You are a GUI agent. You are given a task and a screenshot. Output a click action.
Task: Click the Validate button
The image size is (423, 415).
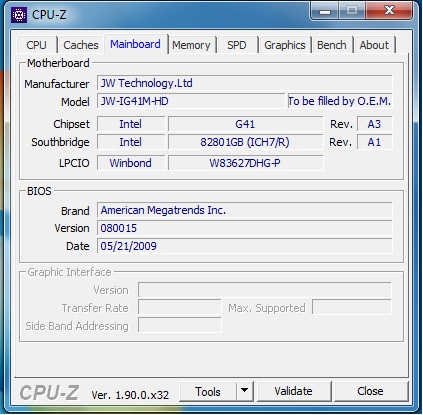click(293, 391)
